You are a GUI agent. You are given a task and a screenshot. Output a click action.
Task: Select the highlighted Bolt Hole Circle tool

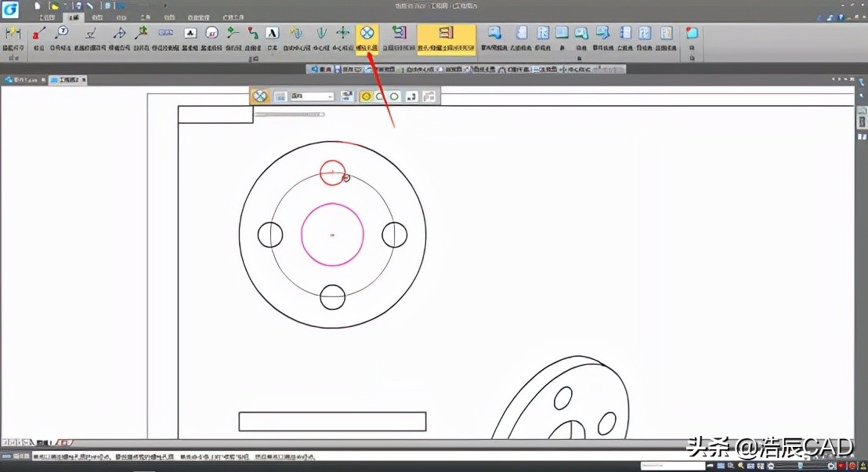click(x=367, y=35)
